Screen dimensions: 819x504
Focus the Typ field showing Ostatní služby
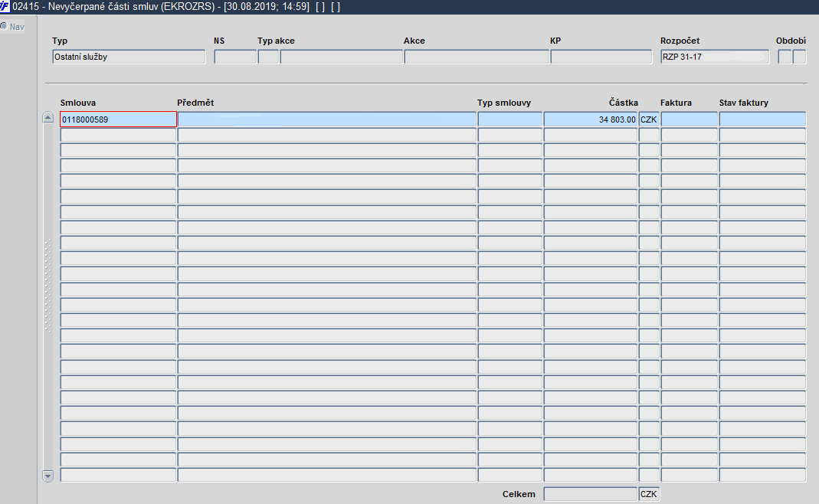coord(129,57)
